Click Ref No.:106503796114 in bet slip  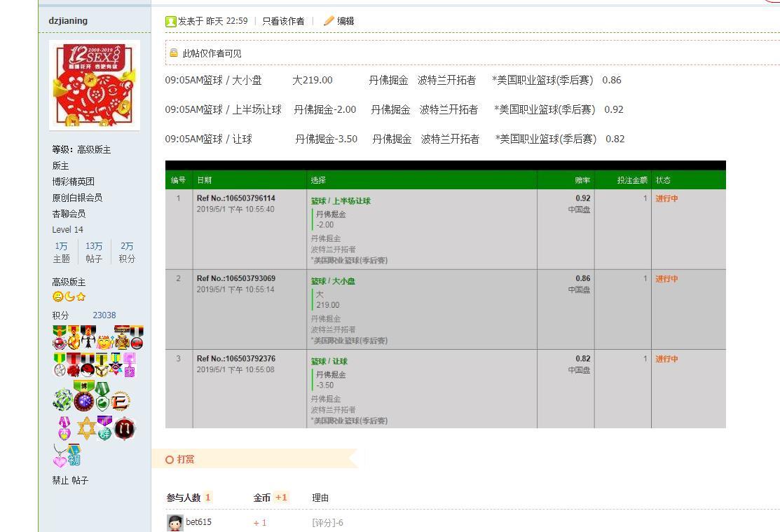(235, 198)
